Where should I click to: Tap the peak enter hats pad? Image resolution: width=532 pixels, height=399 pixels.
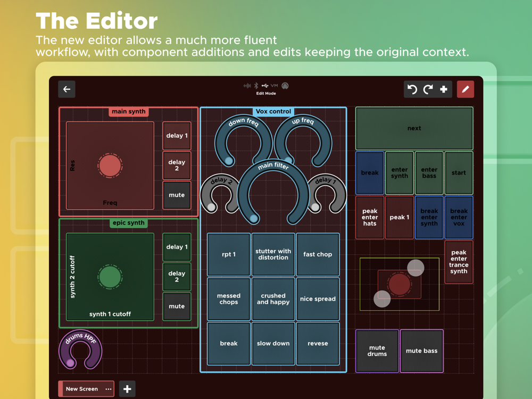click(370, 218)
